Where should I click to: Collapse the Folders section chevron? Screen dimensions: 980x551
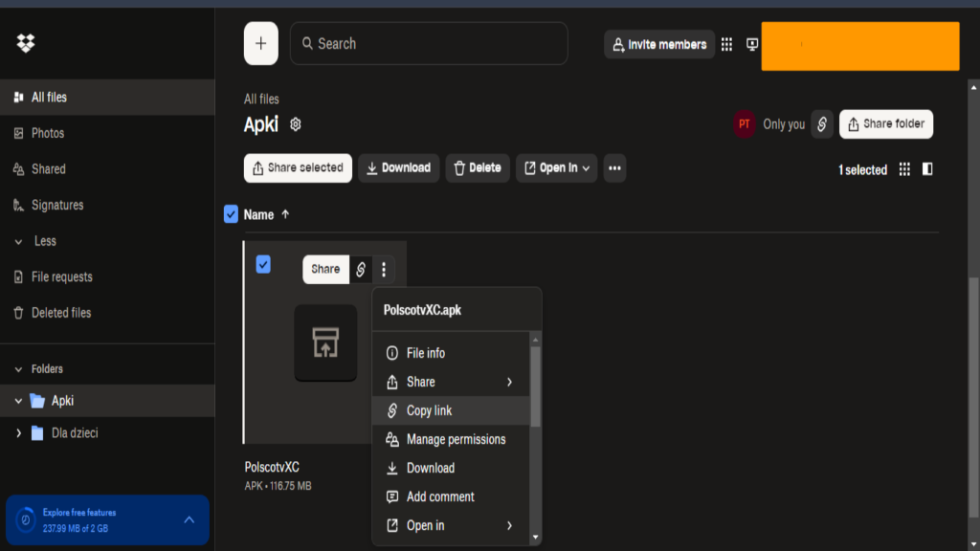pos(18,369)
